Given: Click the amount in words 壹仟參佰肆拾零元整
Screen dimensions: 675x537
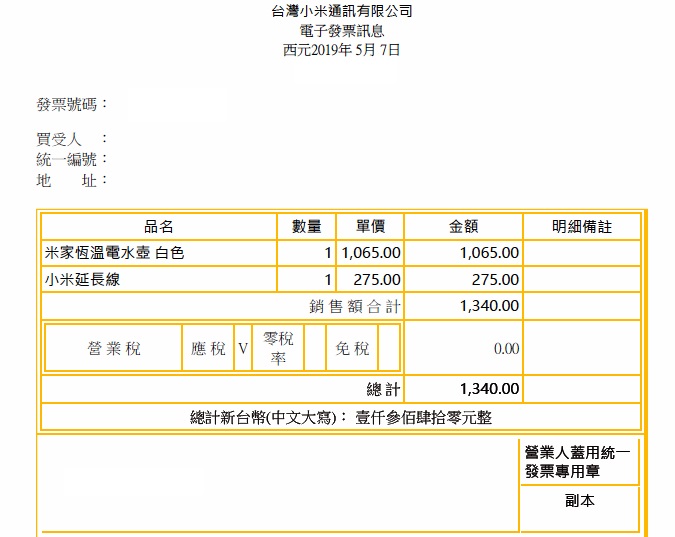Looking at the screenshot, I should pyautogui.click(x=424, y=417).
